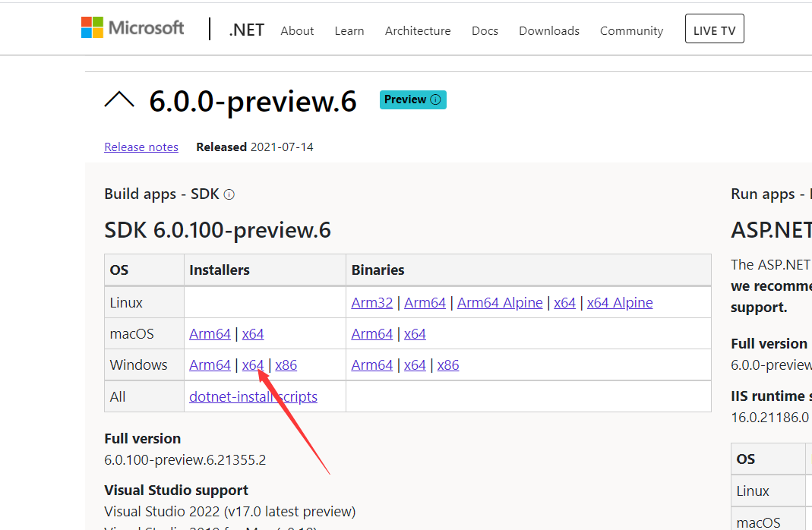Screen dimensions: 812x530
Task: Open the Release notes link
Action: click(141, 147)
